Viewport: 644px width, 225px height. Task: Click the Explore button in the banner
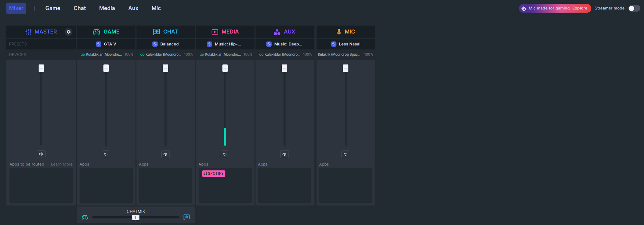coord(580,8)
